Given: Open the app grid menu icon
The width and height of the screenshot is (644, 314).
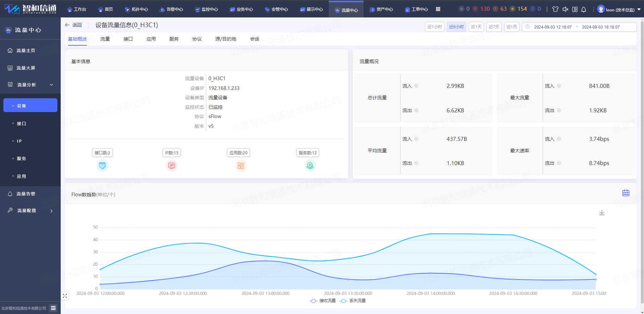Looking at the screenshot, I should pos(438,9).
